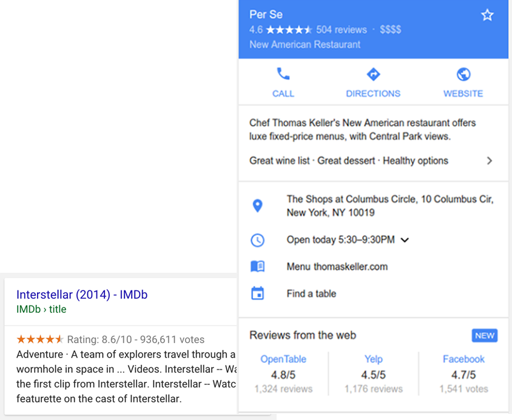The height and width of the screenshot is (420, 512).
Task: Click the clock hours icon
Action: 257,240
